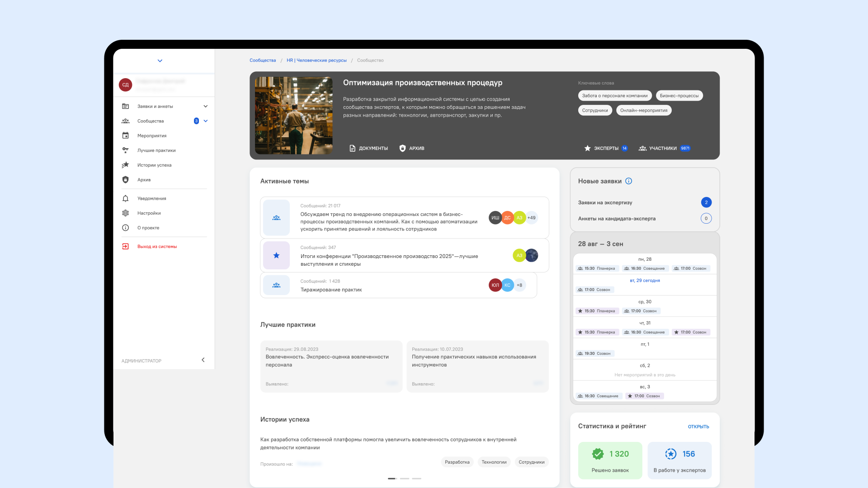This screenshot has height=488, width=868.
Task: Open the factory community thumbnail image
Action: point(294,116)
